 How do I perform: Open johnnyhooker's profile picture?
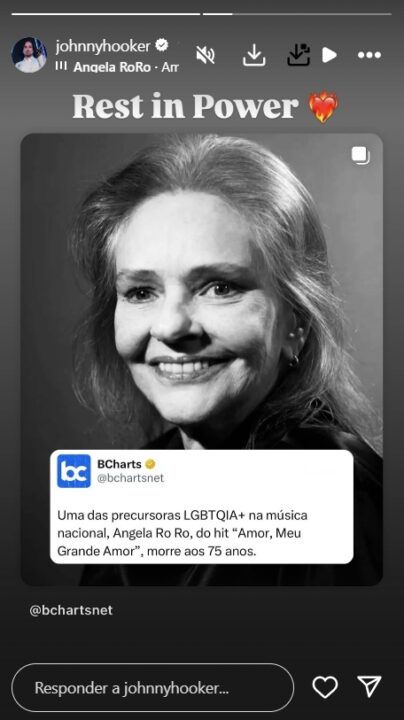29,55
